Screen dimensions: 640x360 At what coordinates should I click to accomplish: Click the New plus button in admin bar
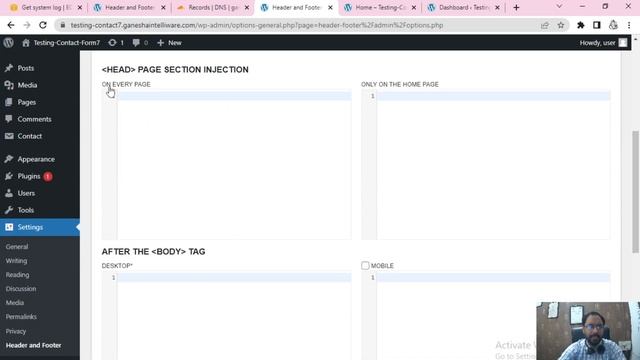point(169,42)
